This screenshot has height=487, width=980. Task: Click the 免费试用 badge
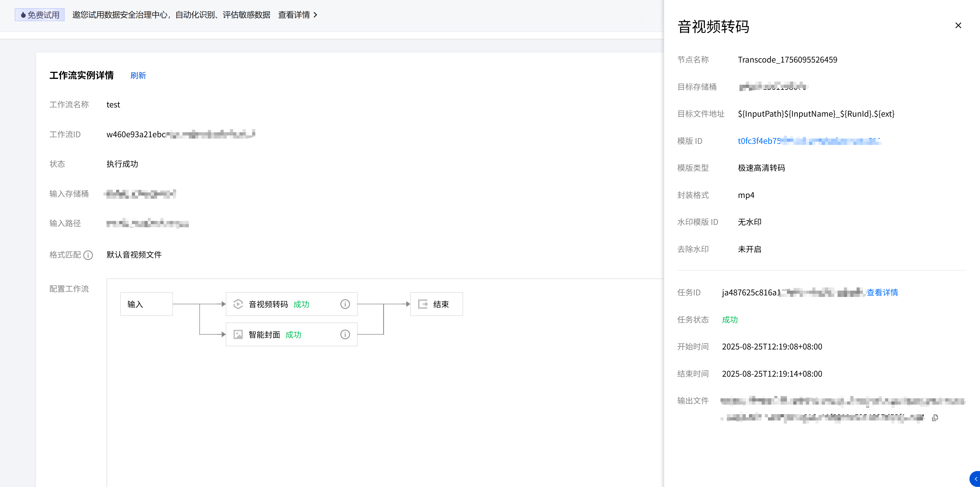pos(40,15)
